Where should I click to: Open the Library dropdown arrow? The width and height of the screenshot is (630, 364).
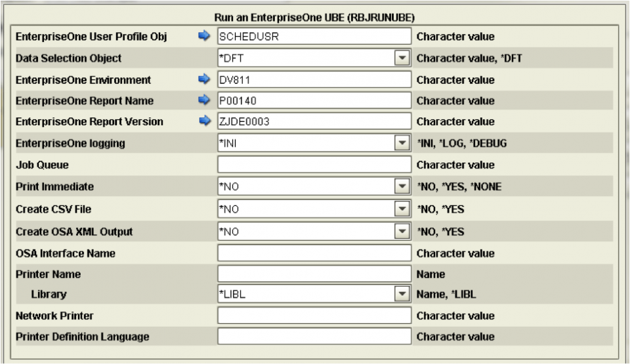(402, 294)
